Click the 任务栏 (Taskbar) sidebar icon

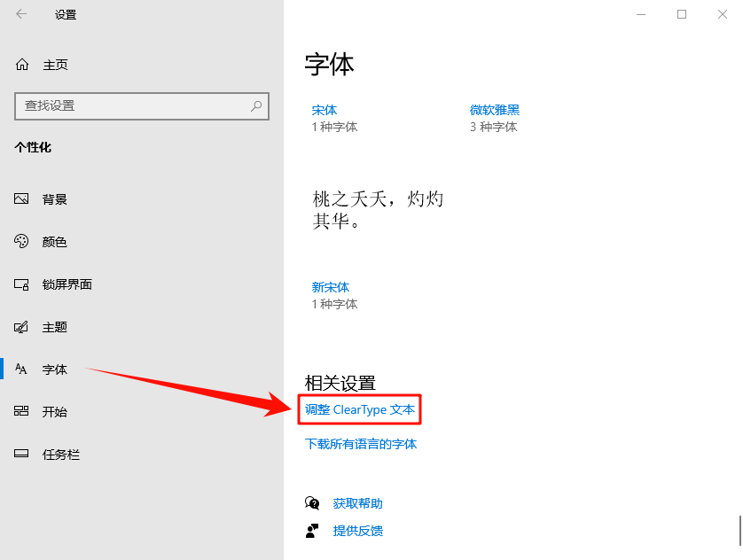(x=20, y=454)
